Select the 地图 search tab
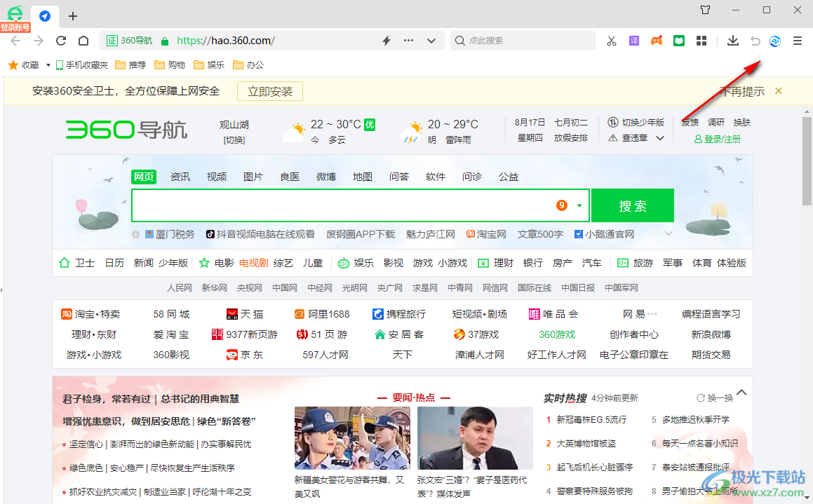 (363, 177)
